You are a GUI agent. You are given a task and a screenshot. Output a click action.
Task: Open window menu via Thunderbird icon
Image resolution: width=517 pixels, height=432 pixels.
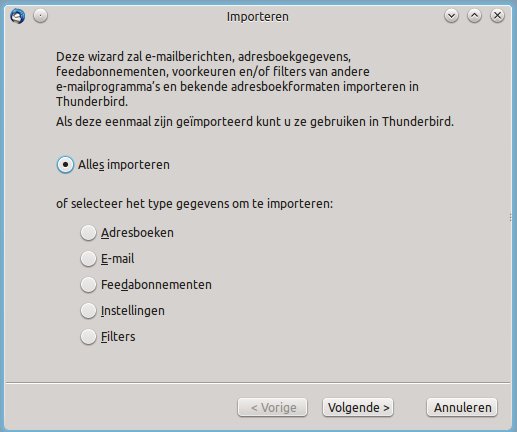17,16
